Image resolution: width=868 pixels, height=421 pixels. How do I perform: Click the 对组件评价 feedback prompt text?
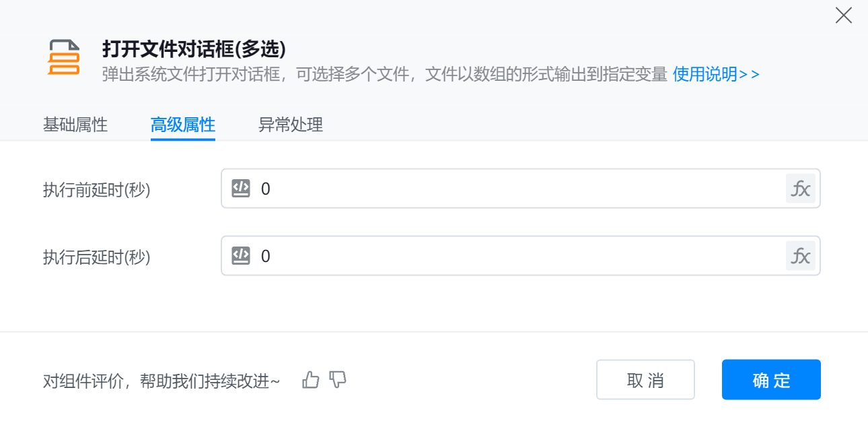pyautogui.click(x=161, y=381)
